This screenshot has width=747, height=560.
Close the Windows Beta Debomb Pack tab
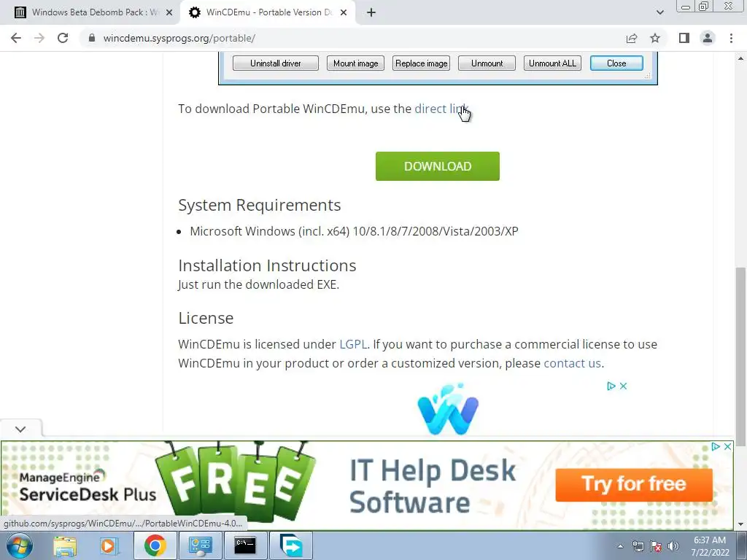pyautogui.click(x=169, y=13)
